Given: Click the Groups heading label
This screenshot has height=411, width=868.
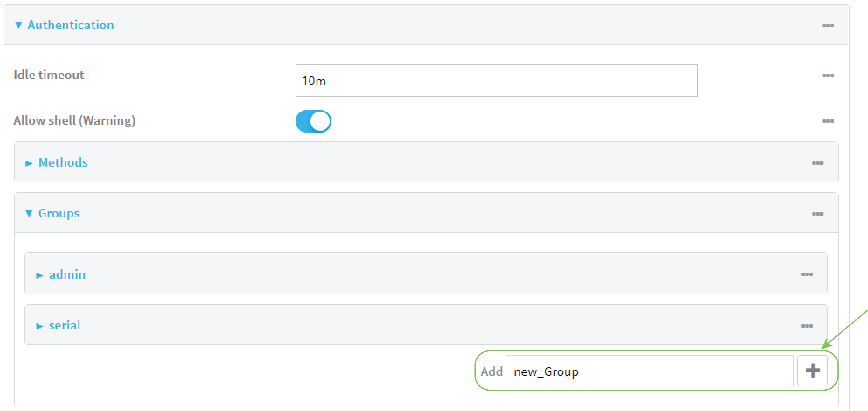Looking at the screenshot, I should [x=60, y=213].
